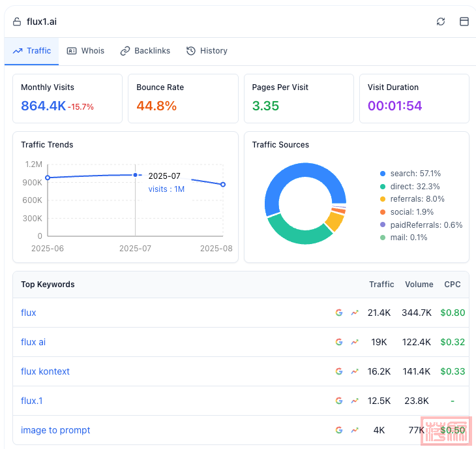The height and width of the screenshot is (449, 476).
Task: Open the 'flux kontext' keyword link
Action: (45, 371)
